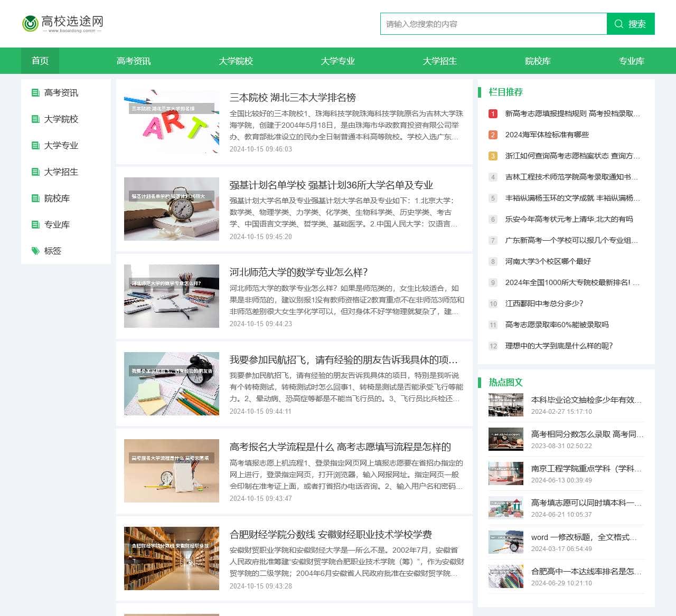Select 大学院校 text in left sidebar
The width and height of the screenshot is (676, 616).
point(61,119)
